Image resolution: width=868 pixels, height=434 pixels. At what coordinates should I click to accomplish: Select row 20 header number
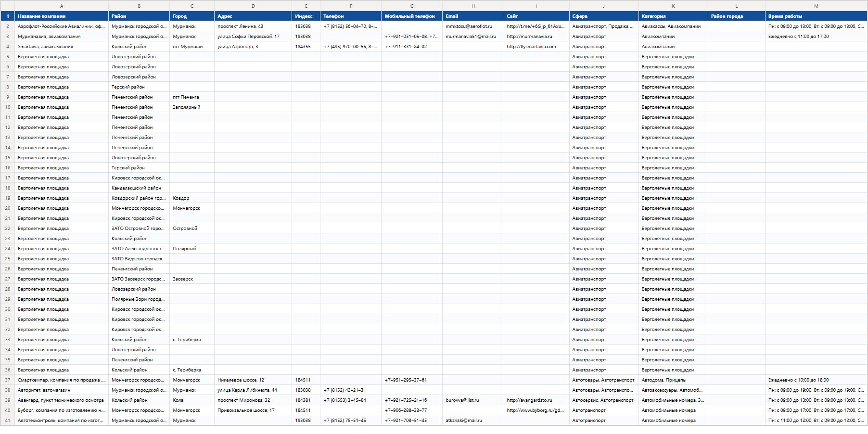click(7, 208)
